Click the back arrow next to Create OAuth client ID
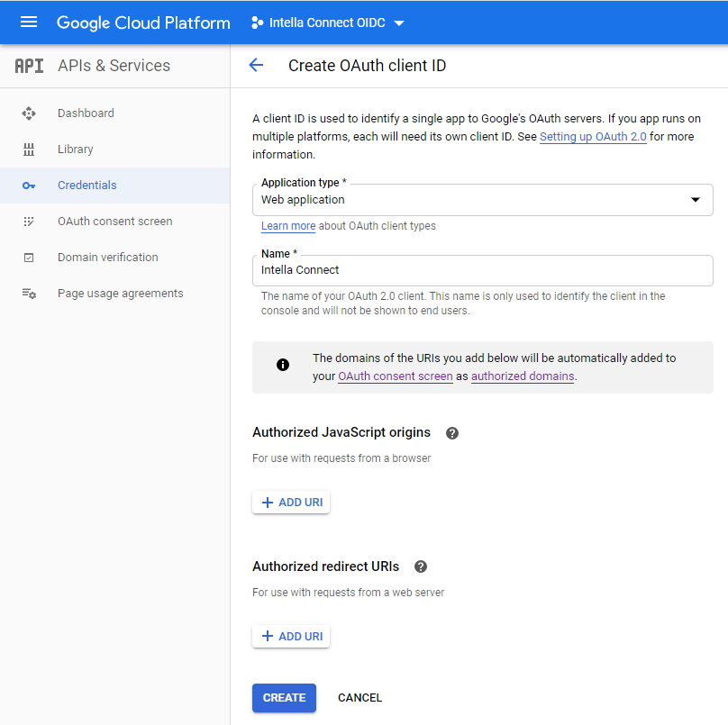Image resolution: width=728 pixels, height=725 pixels. coord(256,65)
